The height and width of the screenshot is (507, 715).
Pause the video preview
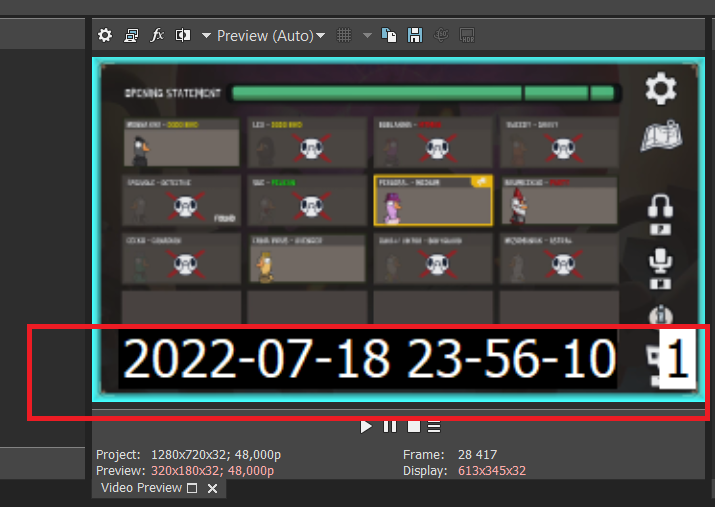point(390,427)
